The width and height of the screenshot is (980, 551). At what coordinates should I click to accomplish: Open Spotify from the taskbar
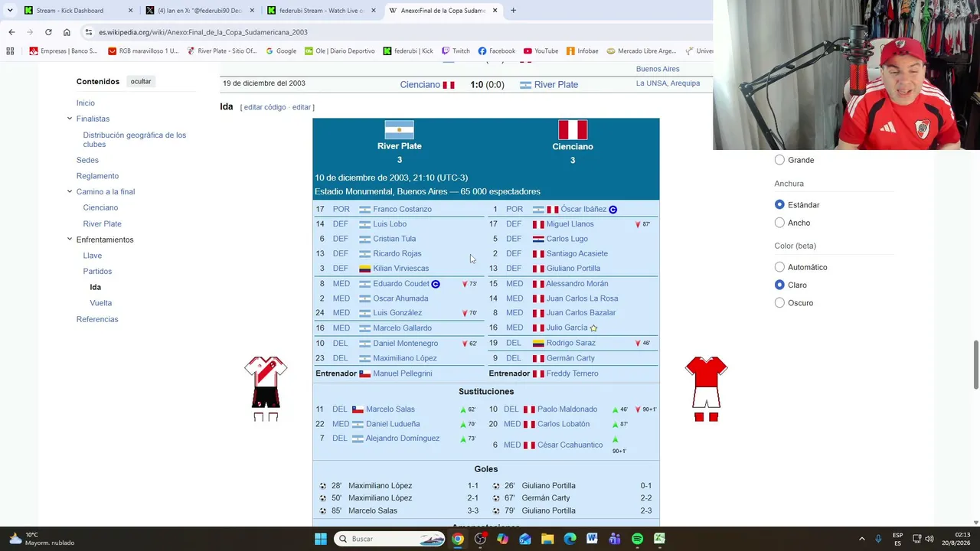tap(637, 539)
